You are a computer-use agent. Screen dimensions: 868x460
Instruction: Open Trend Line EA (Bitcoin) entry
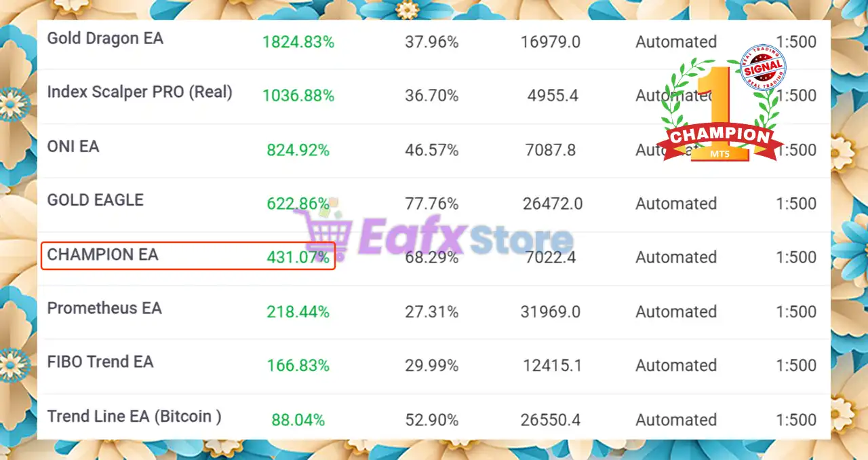134,417
